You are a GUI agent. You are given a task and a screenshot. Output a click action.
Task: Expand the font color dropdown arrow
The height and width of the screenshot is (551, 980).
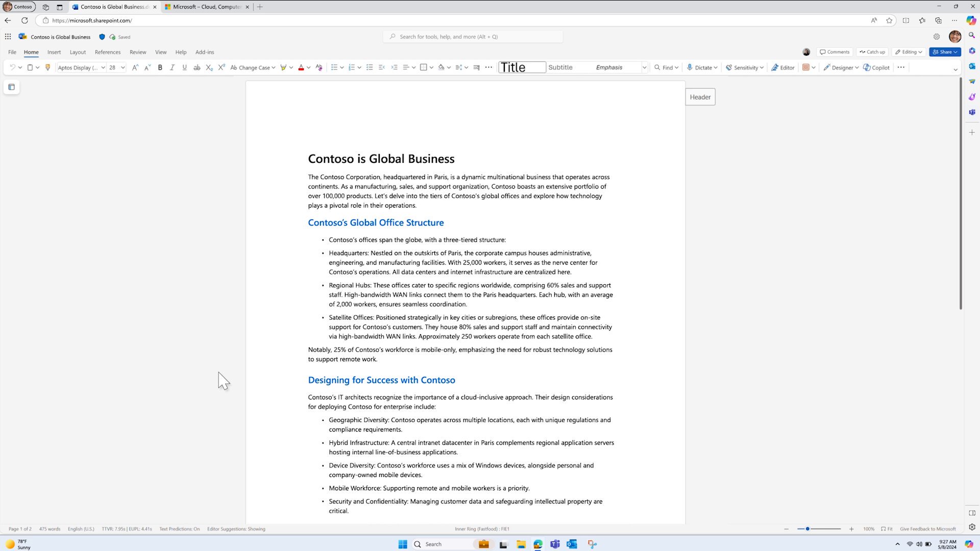pyautogui.click(x=308, y=67)
